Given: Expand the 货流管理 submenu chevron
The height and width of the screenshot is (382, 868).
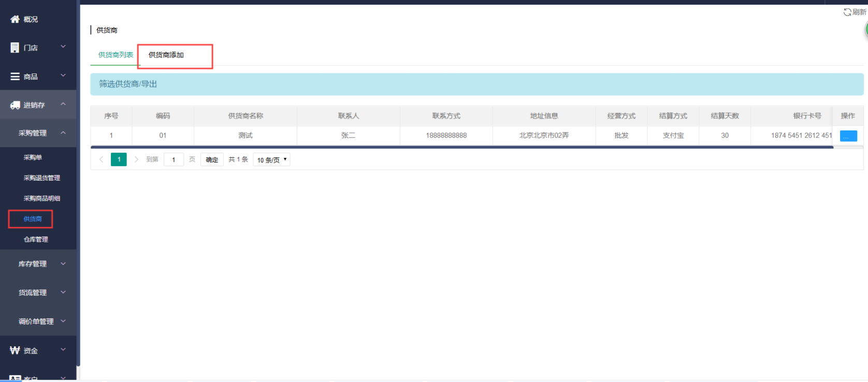Looking at the screenshot, I should click(x=63, y=292).
